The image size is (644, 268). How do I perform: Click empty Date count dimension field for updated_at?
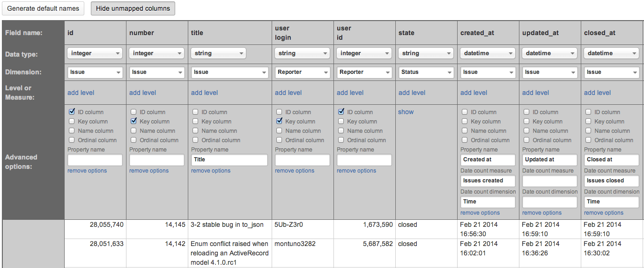tap(549, 202)
